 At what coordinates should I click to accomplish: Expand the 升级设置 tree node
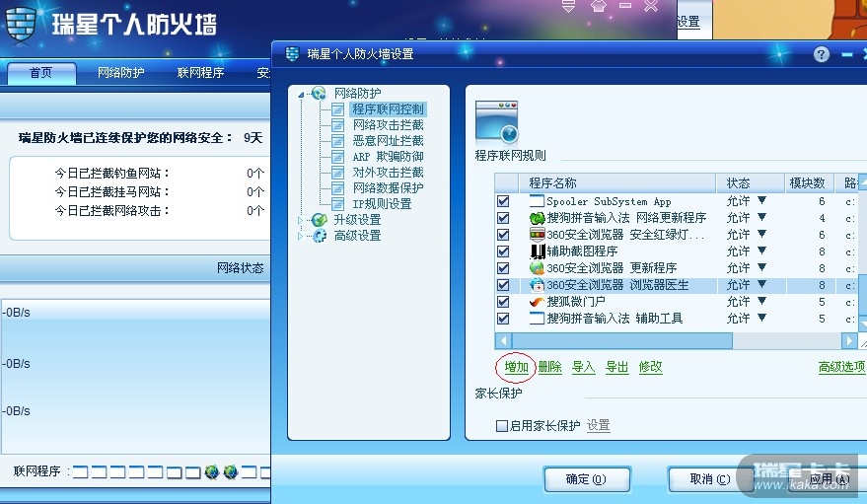(x=300, y=221)
